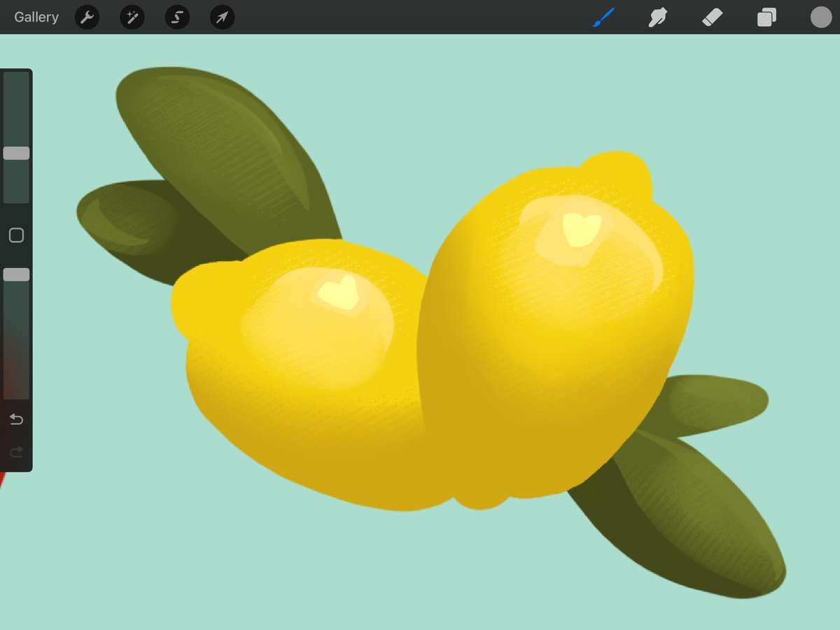Image resolution: width=840 pixels, height=630 pixels.
Task: Open the Gallery
Action: point(36,17)
